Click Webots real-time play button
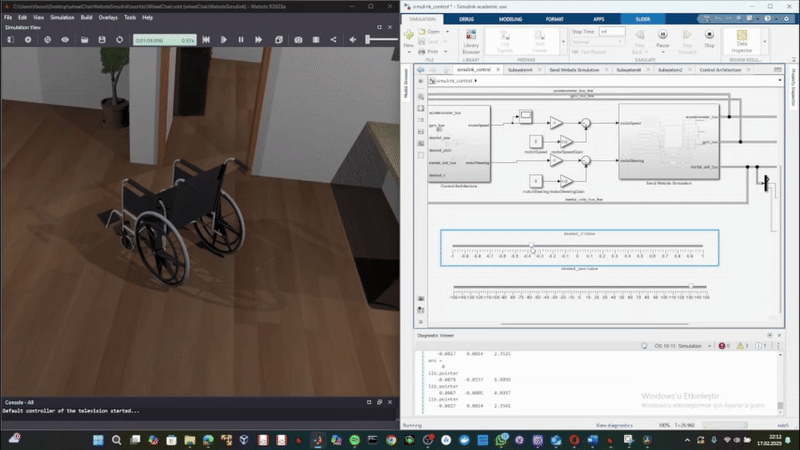Viewport: 800px width, 450px height. (x=223, y=39)
